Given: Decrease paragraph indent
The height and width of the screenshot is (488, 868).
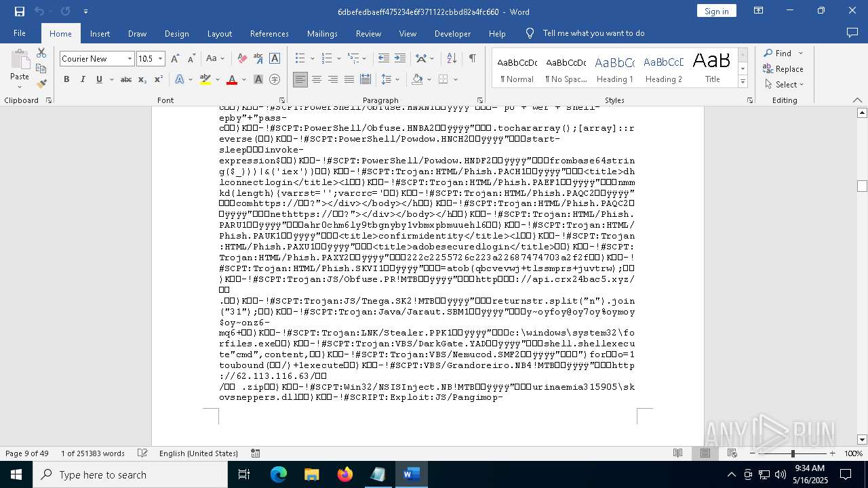Looking at the screenshot, I should click(x=383, y=59).
